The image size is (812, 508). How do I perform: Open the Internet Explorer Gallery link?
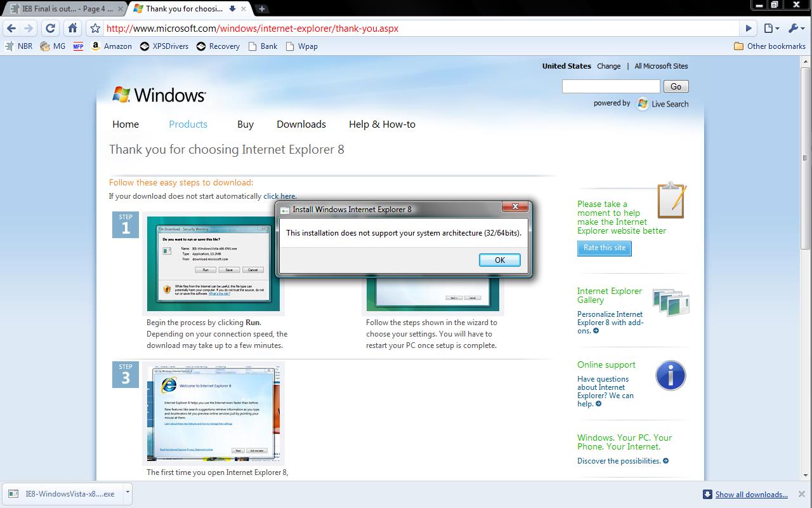click(610, 295)
